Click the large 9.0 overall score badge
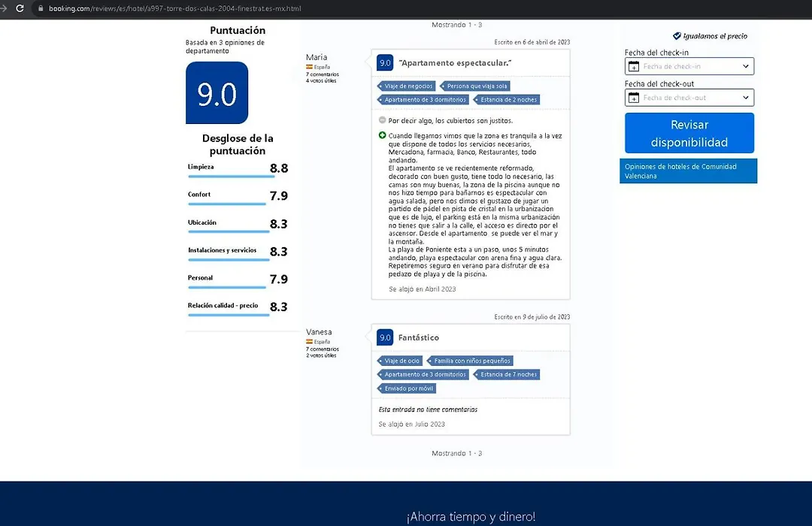Viewport: 812px width, 526px height. 217,92
